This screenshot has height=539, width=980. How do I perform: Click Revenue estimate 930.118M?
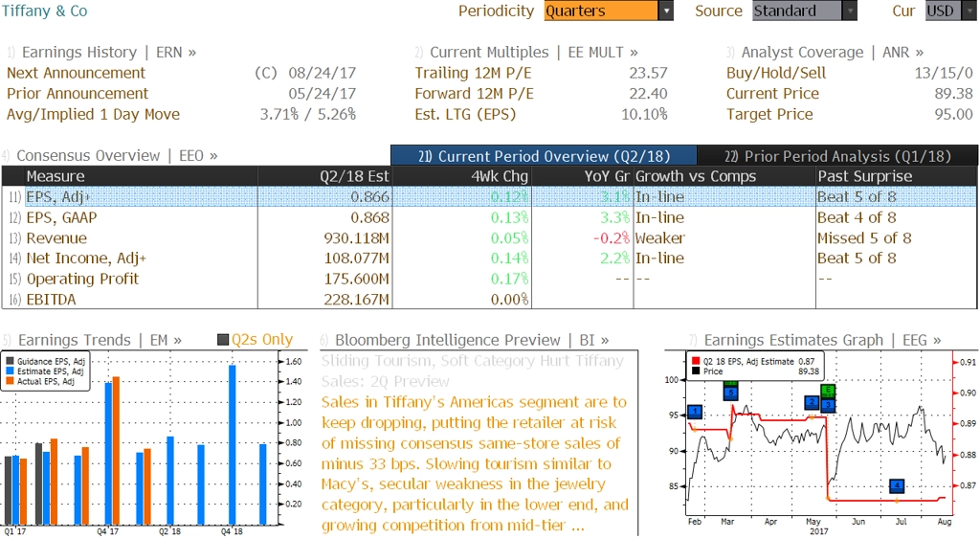pos(356,238)
